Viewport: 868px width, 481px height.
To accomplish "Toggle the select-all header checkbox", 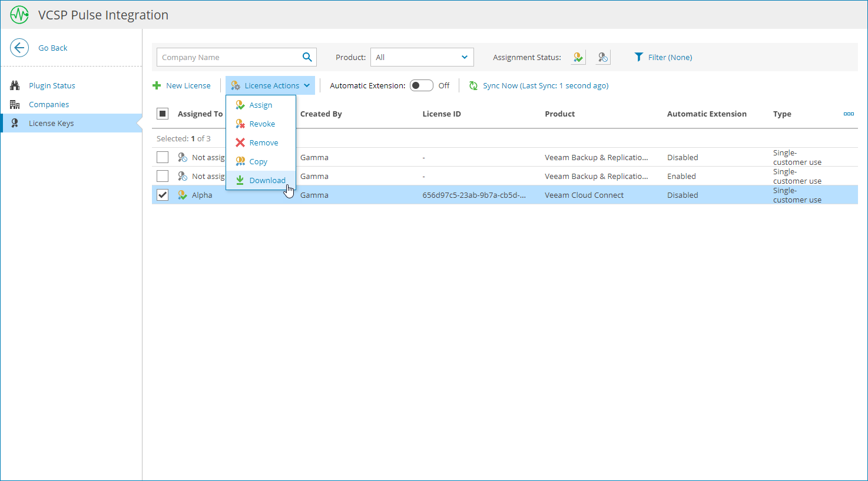I will [x=163, y=114].
